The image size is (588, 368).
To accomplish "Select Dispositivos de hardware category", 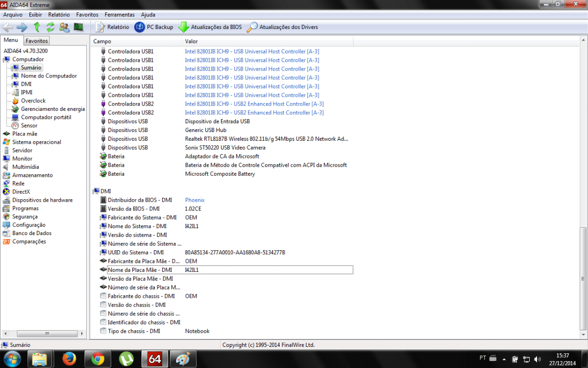I will 42,200.
